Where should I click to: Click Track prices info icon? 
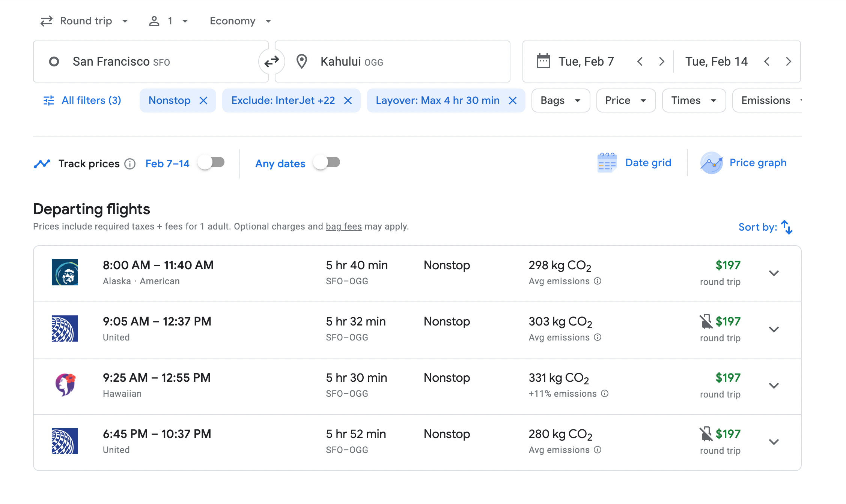pyautogui.click(x=130, y=164)
